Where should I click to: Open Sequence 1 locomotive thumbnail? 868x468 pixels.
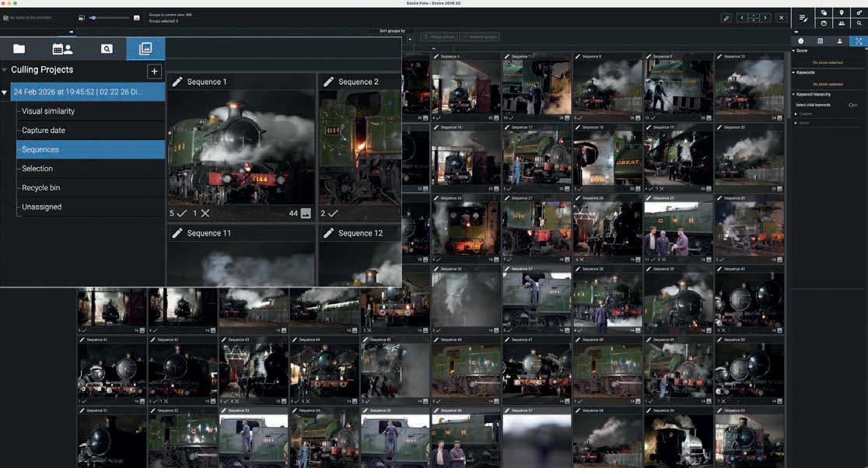click(241, 148)
